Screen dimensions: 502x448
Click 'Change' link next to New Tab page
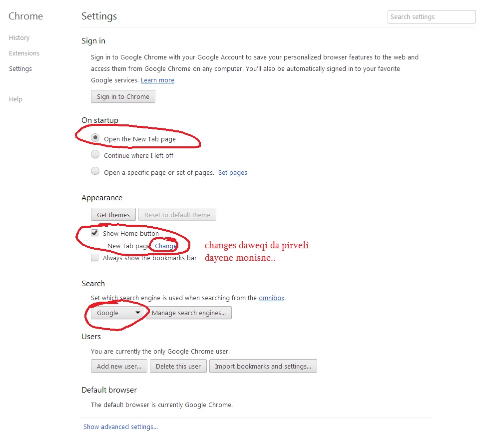(x=165, y=246)
